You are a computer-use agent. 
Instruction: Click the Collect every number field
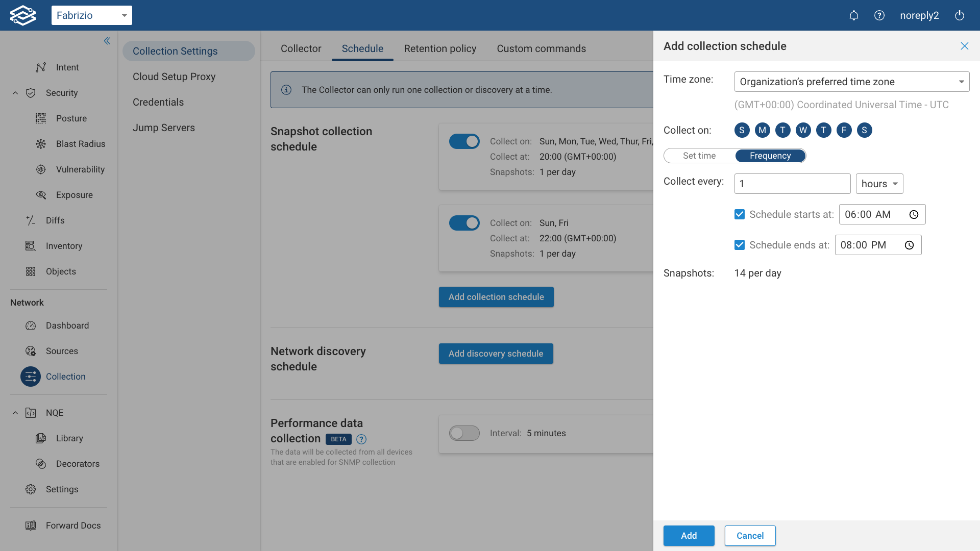click(x=792, y=184)
